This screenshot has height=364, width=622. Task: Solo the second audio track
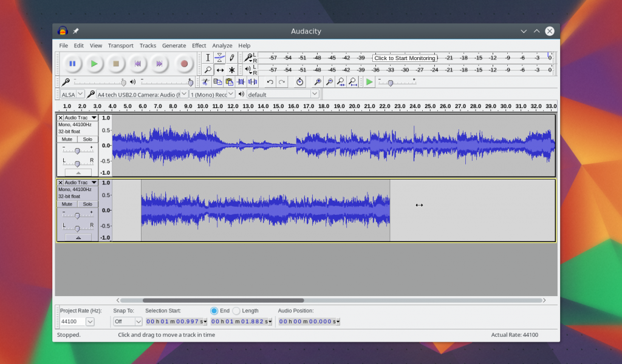coord(87,204)
